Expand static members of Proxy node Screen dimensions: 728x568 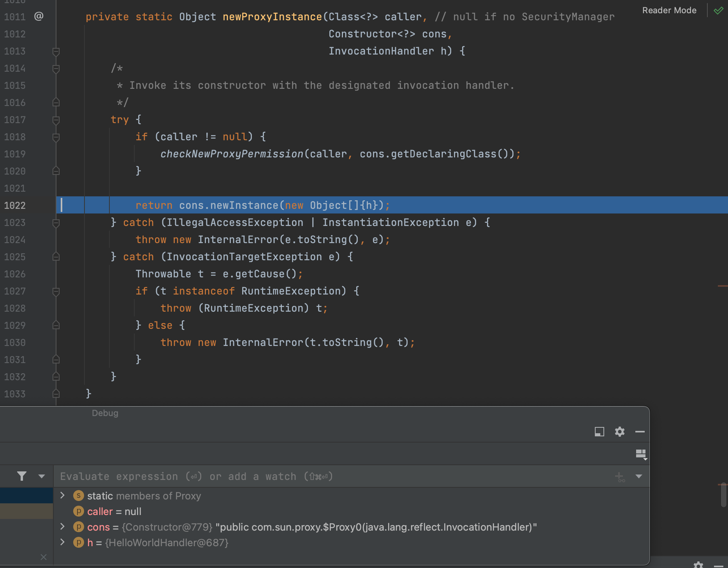coord(62,496)
